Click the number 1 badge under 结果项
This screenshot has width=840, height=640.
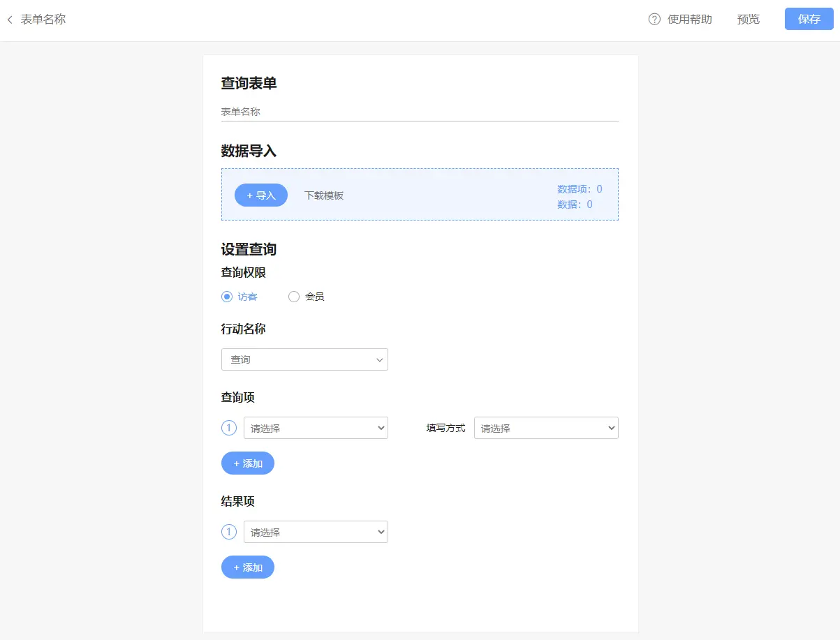(x=229, y=532)
